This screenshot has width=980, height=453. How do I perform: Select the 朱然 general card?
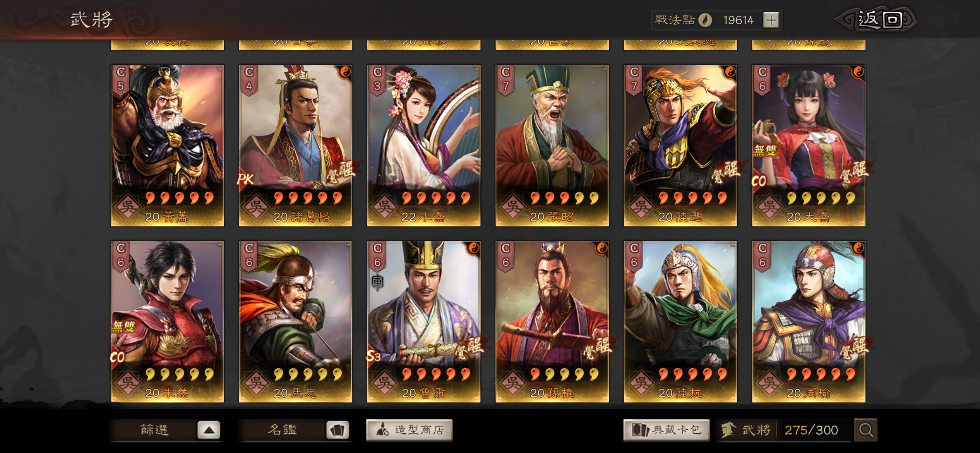(167, 322)
